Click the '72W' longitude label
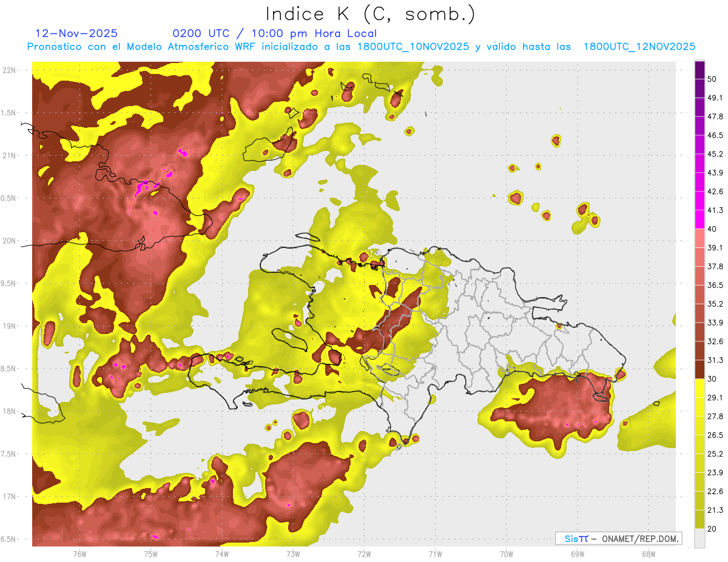The image size is (728, 562). pos(364,554)
